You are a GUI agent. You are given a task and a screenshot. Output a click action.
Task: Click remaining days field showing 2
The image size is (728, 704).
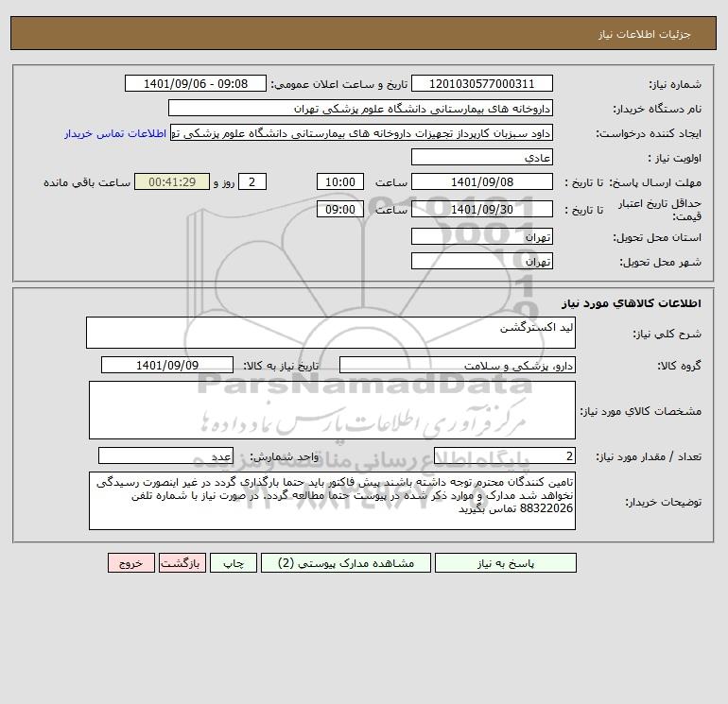tap(252, 182)
